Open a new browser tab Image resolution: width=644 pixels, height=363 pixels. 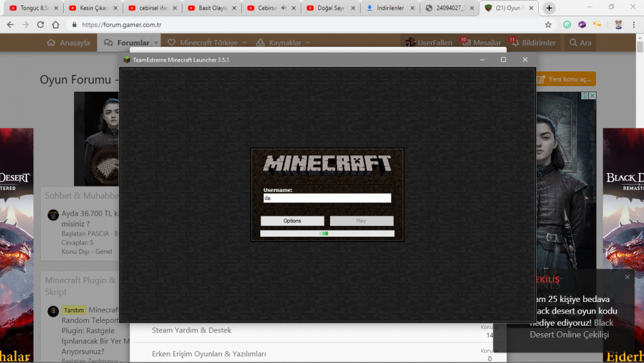[548, 8]
